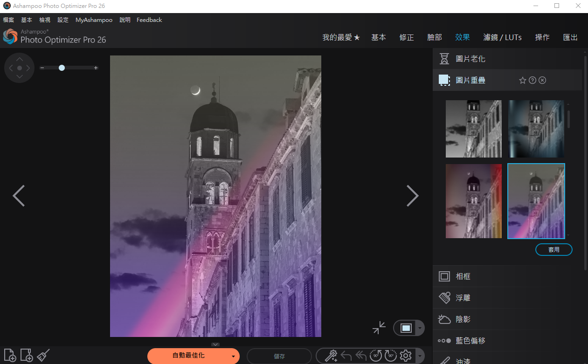
Task: Rotate image 90° clockwise
Action: (x=391, y=356)
